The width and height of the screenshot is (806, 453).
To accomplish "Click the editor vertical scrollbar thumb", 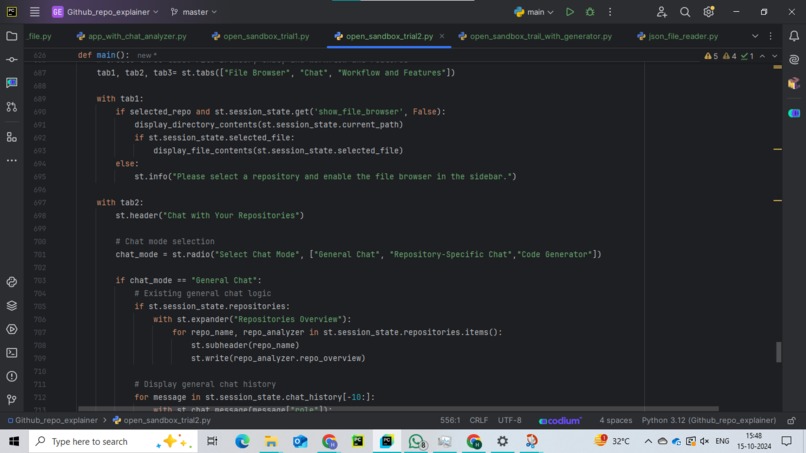I will tap(778, 352).
